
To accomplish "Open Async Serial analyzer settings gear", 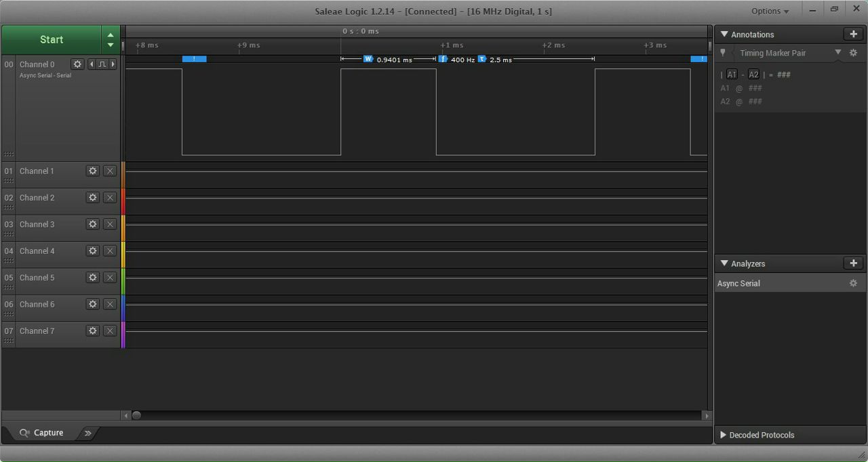I will coord(853,283).
